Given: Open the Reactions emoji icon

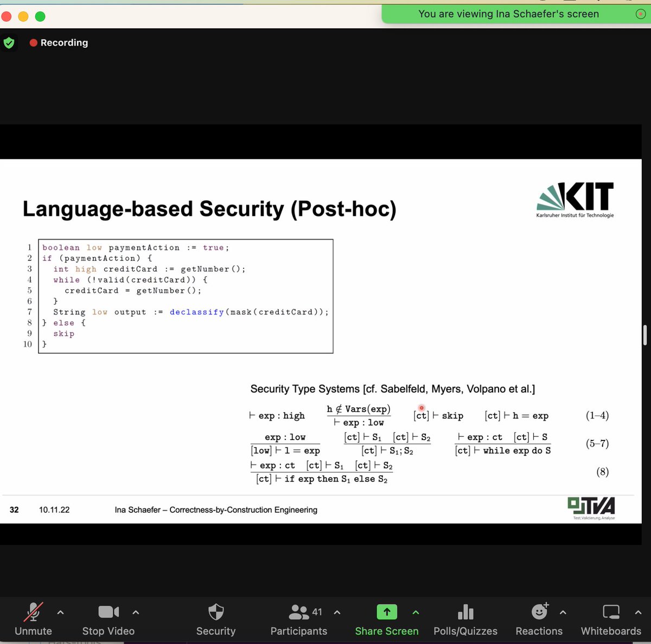Looking at the screenshot, I should [538, 611].
